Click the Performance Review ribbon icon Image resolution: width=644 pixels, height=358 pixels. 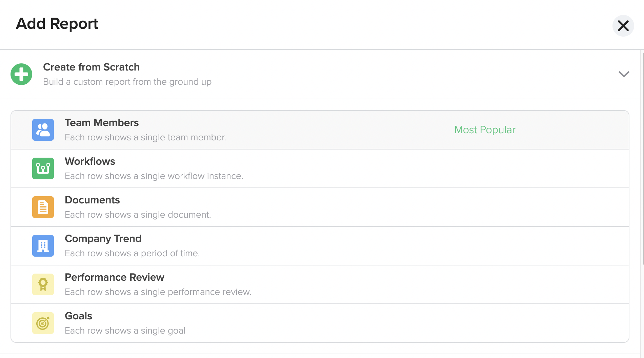(43, 284)
